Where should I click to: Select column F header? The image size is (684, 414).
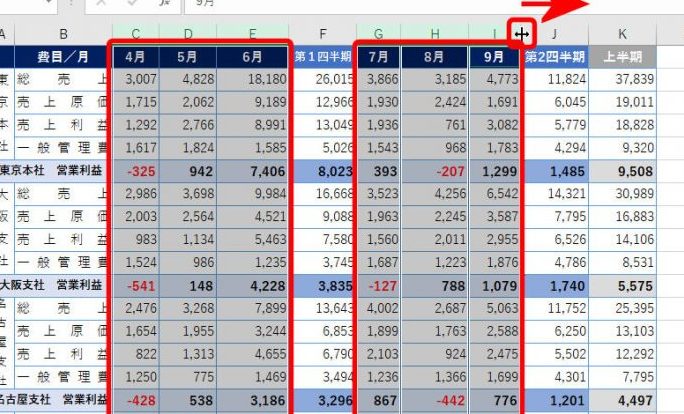click(x=323, y=34)
